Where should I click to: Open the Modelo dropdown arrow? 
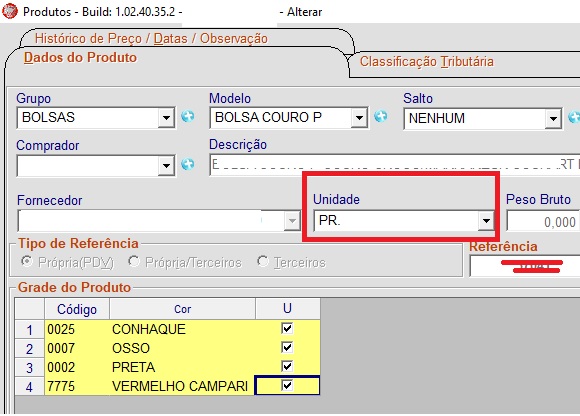click(x=359, y=118)
